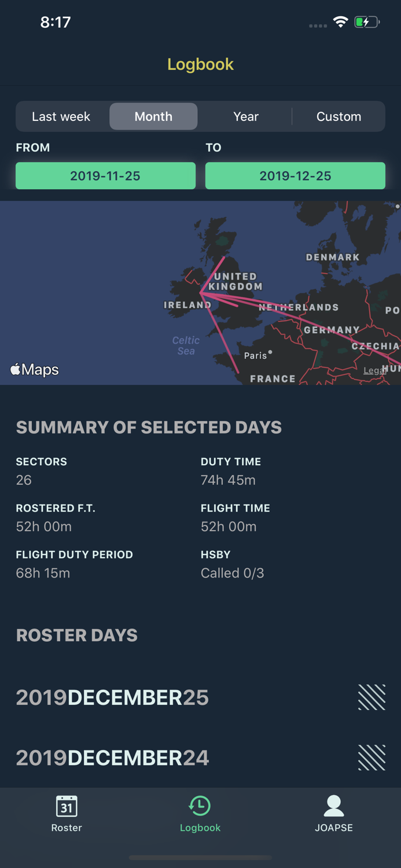Image resolution: width=401 pixels, height=868 pixels.
Task: Switch to the Year range
Action: 246,116
